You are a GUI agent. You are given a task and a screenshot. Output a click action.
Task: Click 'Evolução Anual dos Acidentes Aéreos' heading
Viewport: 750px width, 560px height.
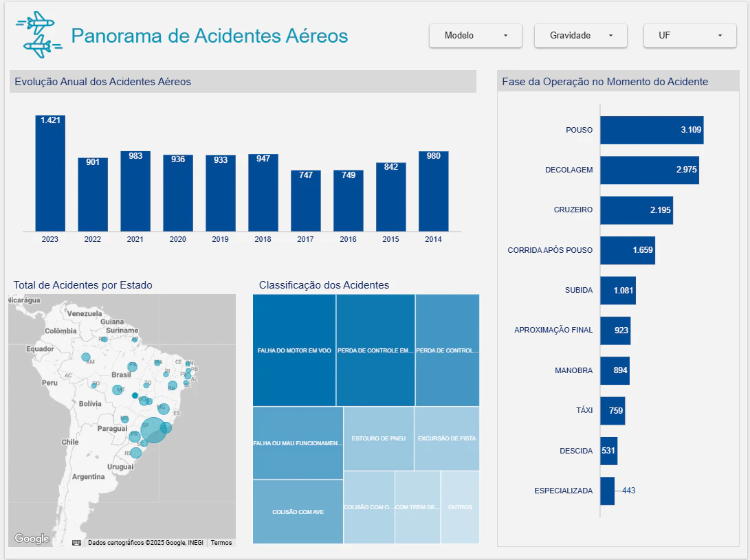click(x=103, y=82)
